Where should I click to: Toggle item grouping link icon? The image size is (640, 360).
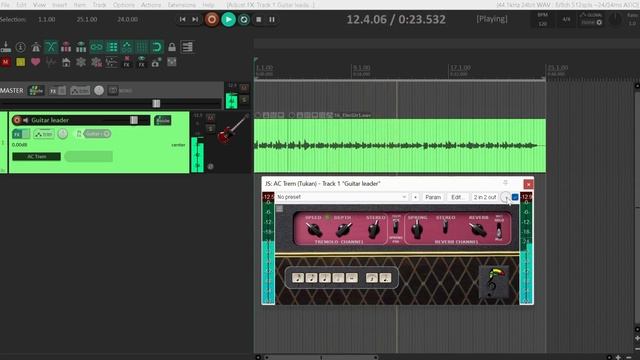tap(97, 47)
